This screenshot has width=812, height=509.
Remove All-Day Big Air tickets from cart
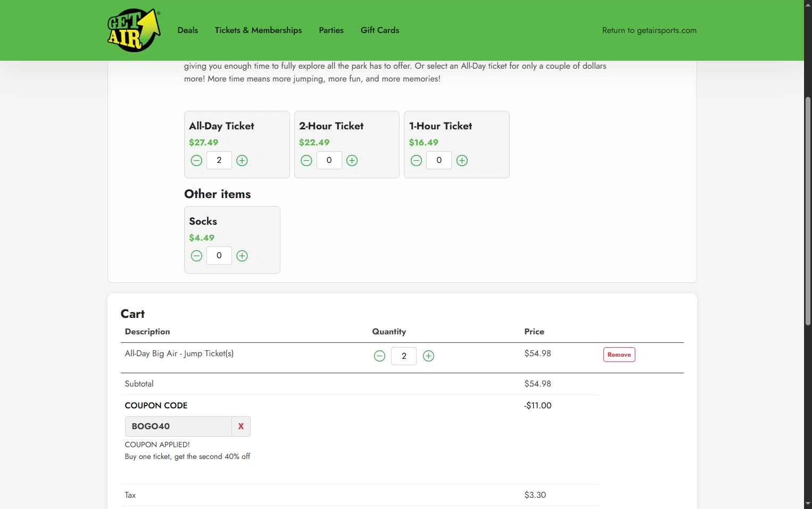pyautogui.click(x=619, y=355)
